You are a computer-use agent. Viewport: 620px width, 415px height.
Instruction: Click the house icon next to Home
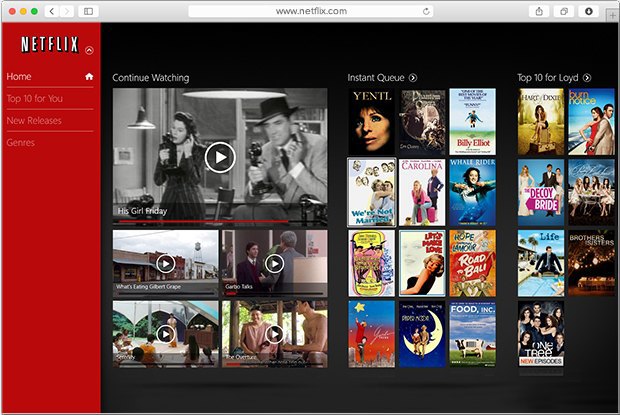89,76
